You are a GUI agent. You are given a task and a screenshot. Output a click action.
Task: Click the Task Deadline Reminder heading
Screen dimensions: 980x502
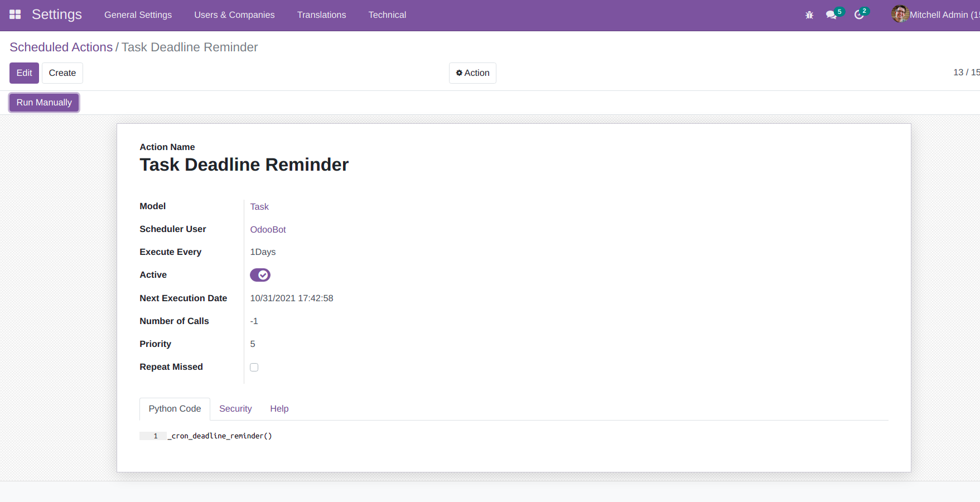click(x=244, y=165)
